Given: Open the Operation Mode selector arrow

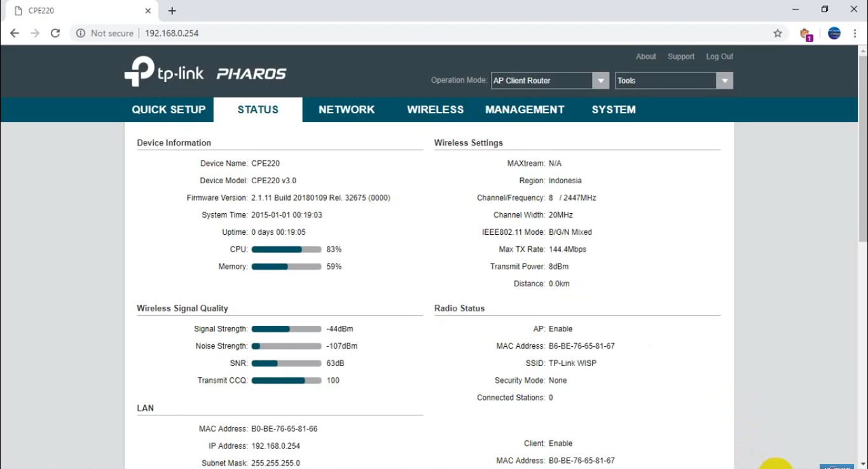Looking at the screenshot, I should [600, 80].
